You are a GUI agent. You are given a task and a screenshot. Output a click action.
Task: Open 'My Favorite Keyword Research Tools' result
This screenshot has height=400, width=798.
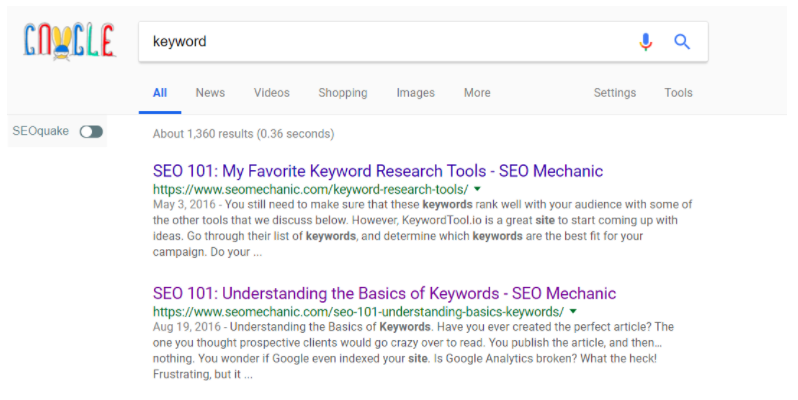(378, 171)
